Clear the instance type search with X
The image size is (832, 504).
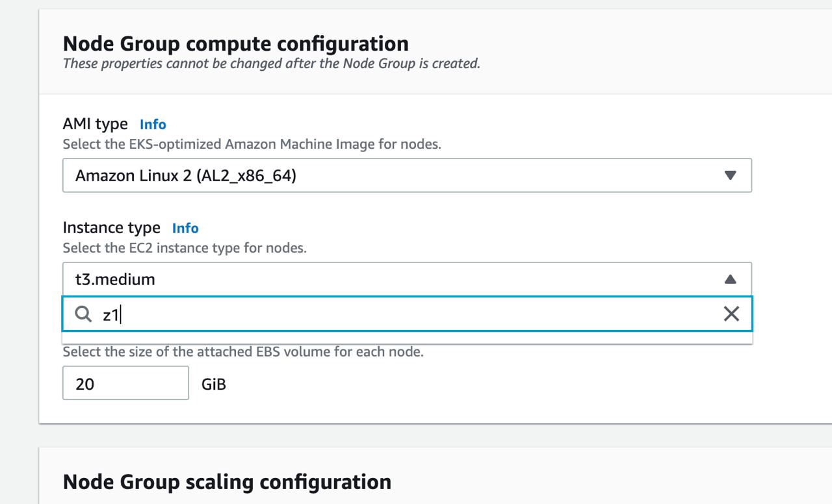click(731, 314)
